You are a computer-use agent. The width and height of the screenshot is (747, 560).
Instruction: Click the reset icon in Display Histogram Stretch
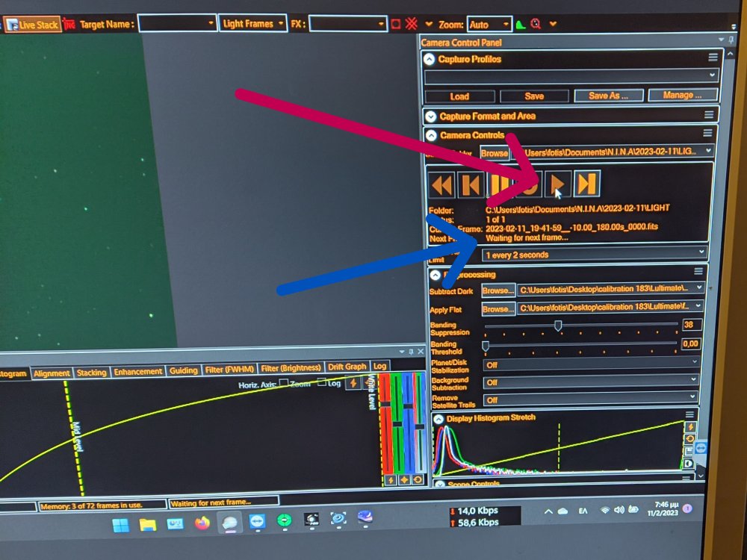690,438
